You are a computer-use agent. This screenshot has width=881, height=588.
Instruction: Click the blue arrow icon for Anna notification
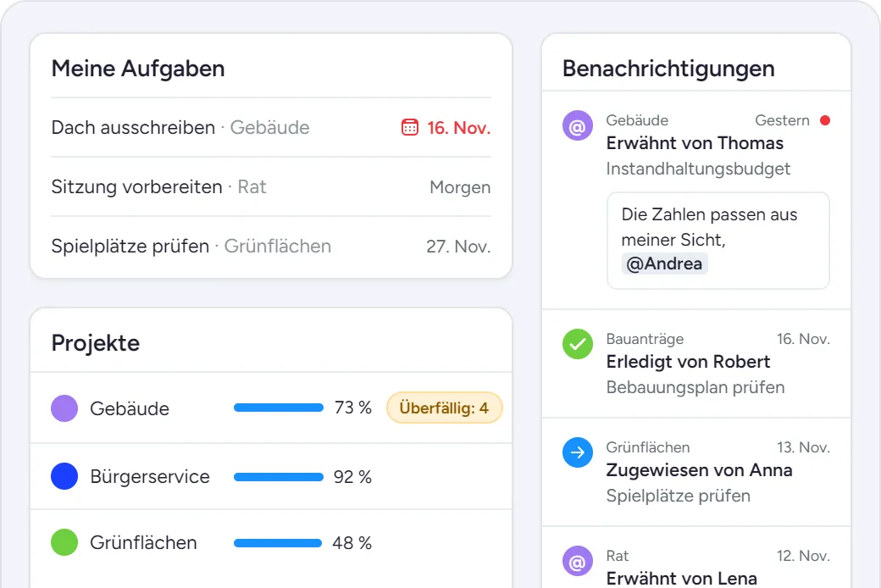[578, 452]
